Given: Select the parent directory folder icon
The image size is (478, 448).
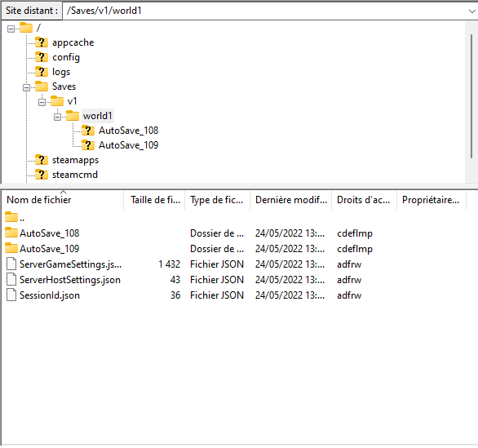Looking at the screenshot, I should point(11,217).
